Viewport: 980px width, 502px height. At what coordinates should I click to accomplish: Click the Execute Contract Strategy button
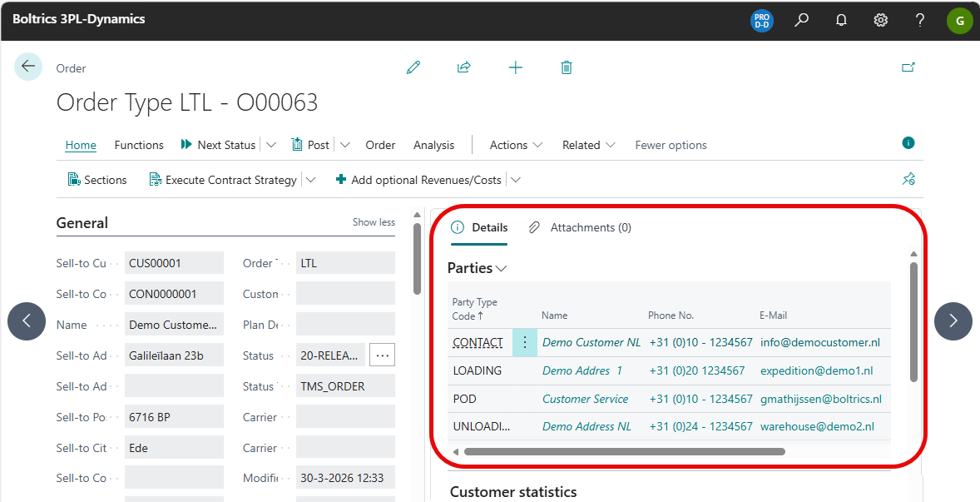pyautogui.click(x=223, y=180)
